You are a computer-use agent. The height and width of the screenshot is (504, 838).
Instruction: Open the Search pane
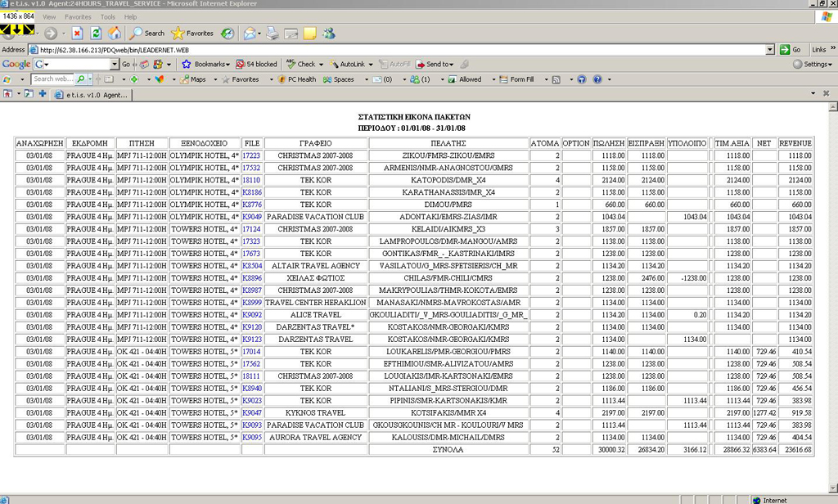[147, 34]
